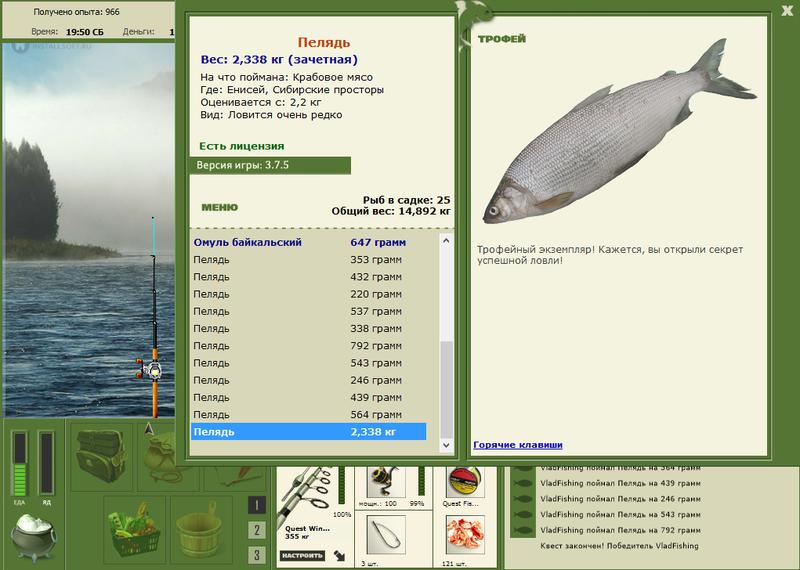Click the НАСТРОИТЬ tackle button

pos(303,556)
